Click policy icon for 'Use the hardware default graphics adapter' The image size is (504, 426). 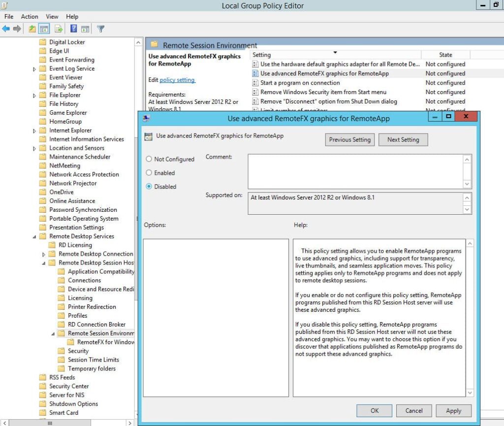point(255,65)
